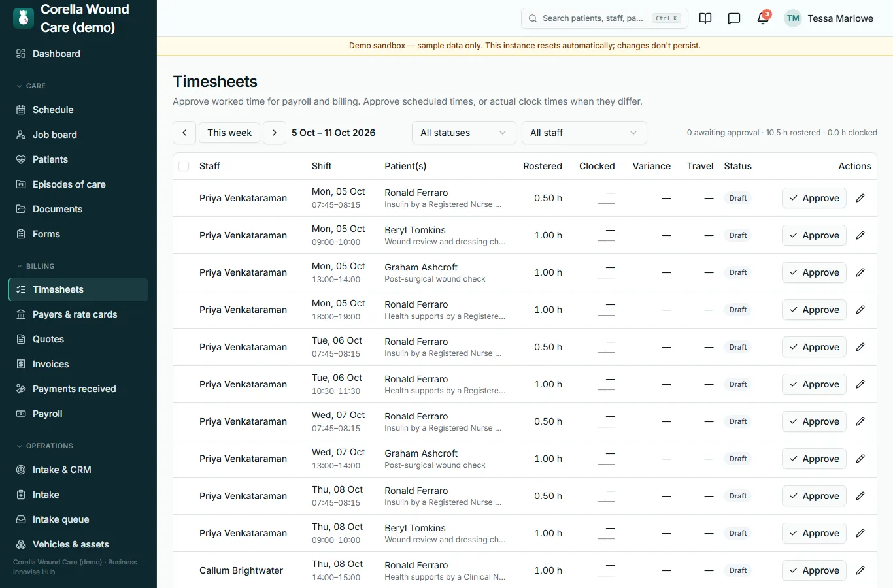The image size is (893, 588).
Task: Edit Beryl Tomkins Mon 09:00 shift pencil
Action: (x=860, y=235)
